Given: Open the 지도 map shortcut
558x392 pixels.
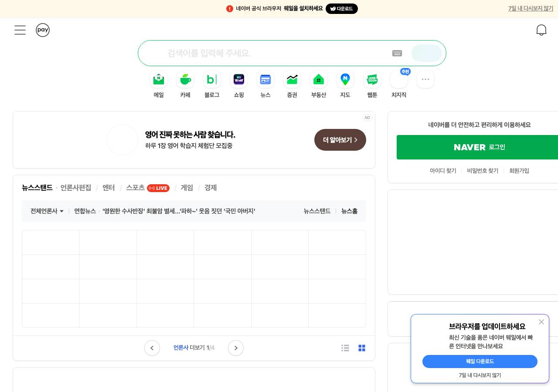Looking at the screenshot, I should point(345,85).
